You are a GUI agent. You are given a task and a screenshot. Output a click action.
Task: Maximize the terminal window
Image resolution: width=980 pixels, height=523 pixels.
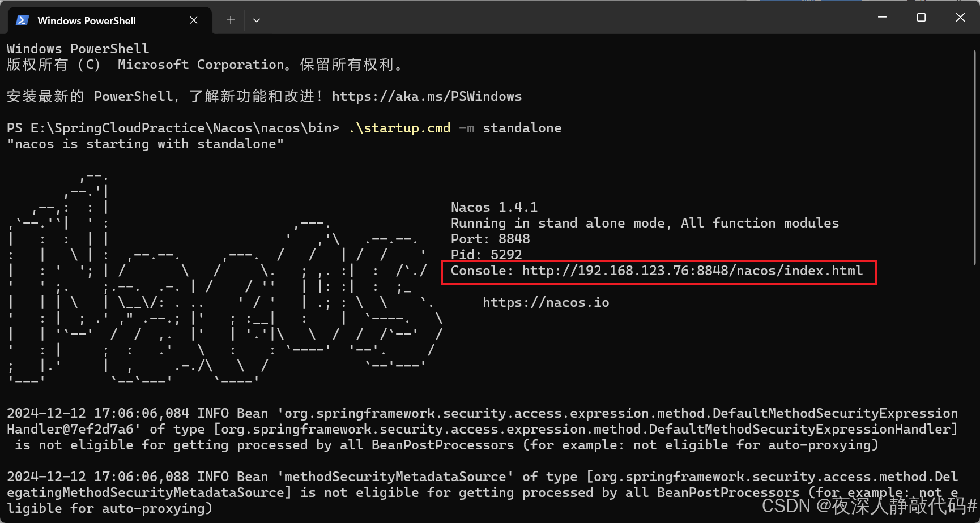921,17
